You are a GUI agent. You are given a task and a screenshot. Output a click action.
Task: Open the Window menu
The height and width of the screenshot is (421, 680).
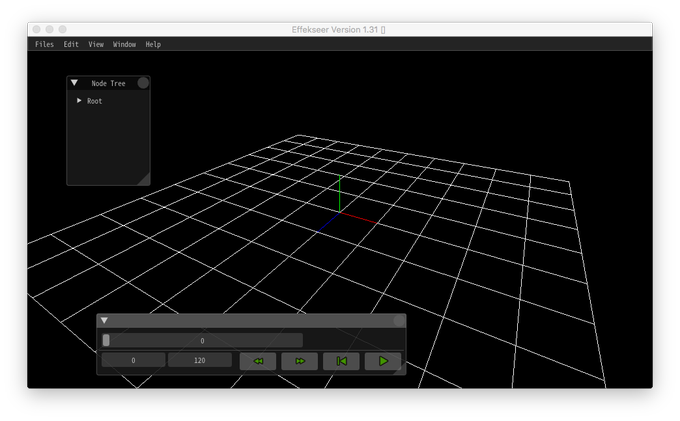tap(124, 44)
